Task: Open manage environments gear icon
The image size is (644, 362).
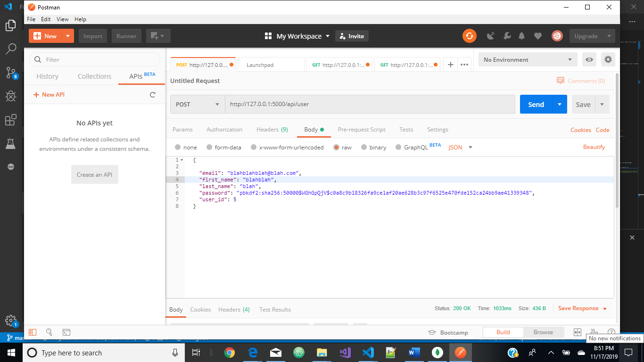Action: coord(608,59)
